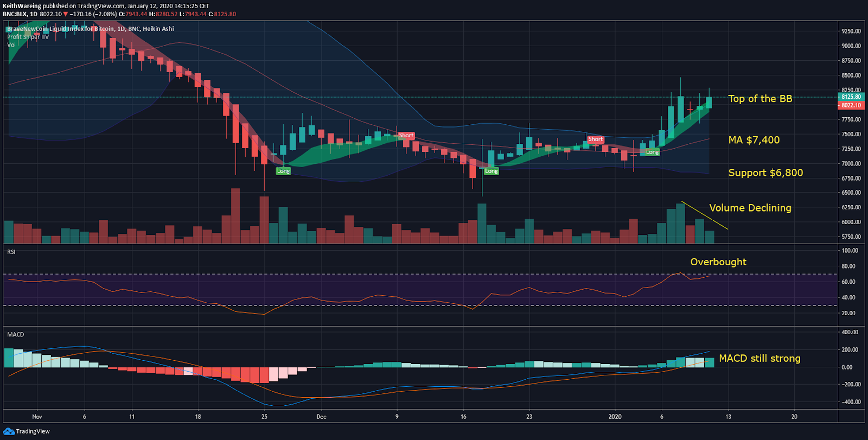Screen dimensions: 868x440
Task: Click the 2020 label on the date axis
Action: [615, 417]
